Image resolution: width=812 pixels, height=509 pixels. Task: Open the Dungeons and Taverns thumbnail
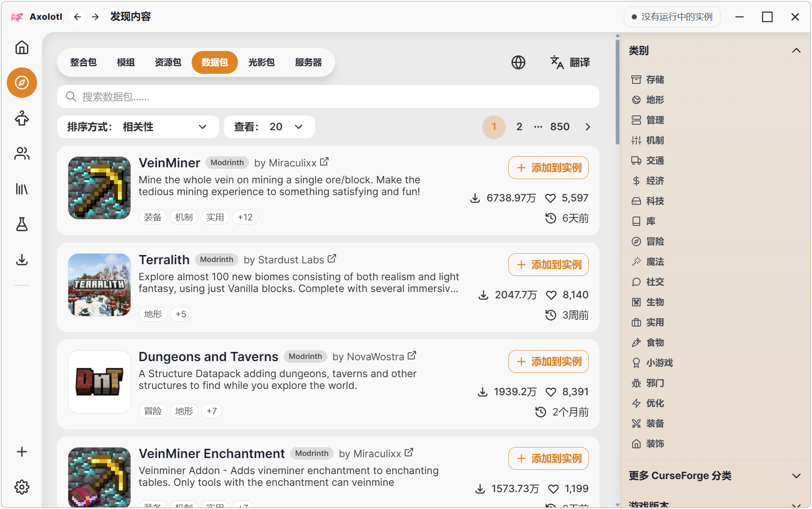99,382
